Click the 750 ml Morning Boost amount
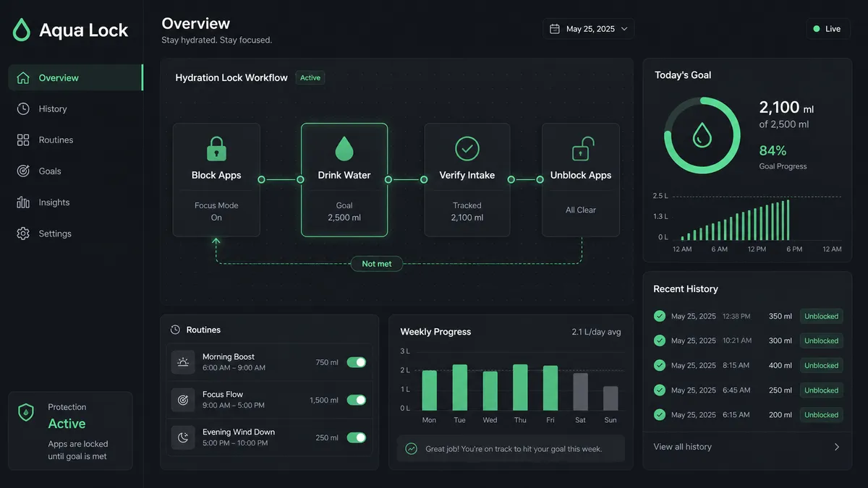 (327, 362)
